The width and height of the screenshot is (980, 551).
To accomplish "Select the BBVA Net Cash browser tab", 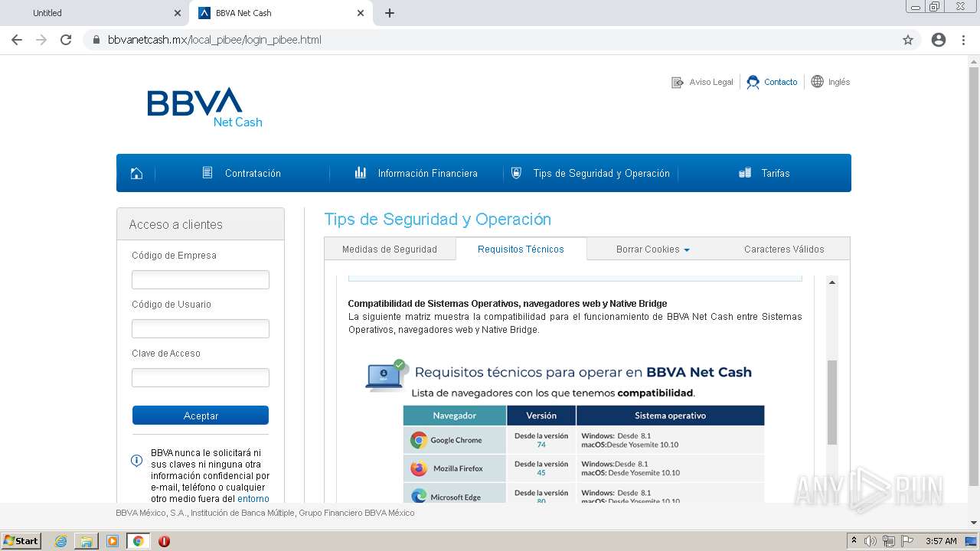I will coord(281,13).
